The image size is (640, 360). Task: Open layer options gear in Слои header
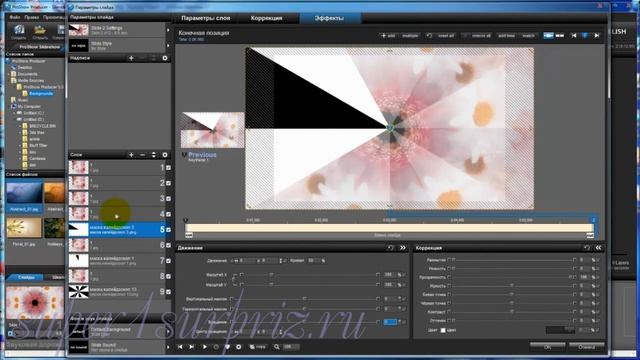(165, 155)
